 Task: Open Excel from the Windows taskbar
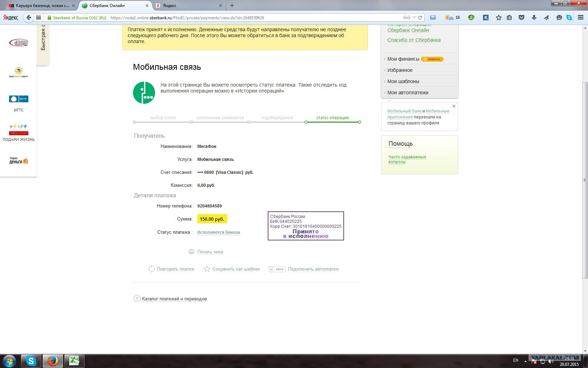pyautogui.click(x=74, y=361)
